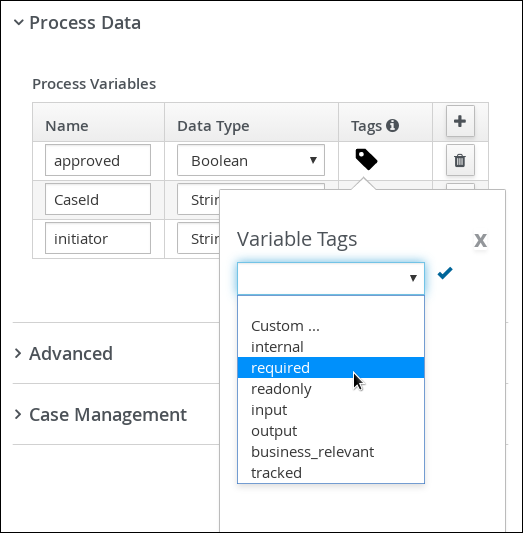
Task: Delete the approved variable row
Action: [460, 160]
